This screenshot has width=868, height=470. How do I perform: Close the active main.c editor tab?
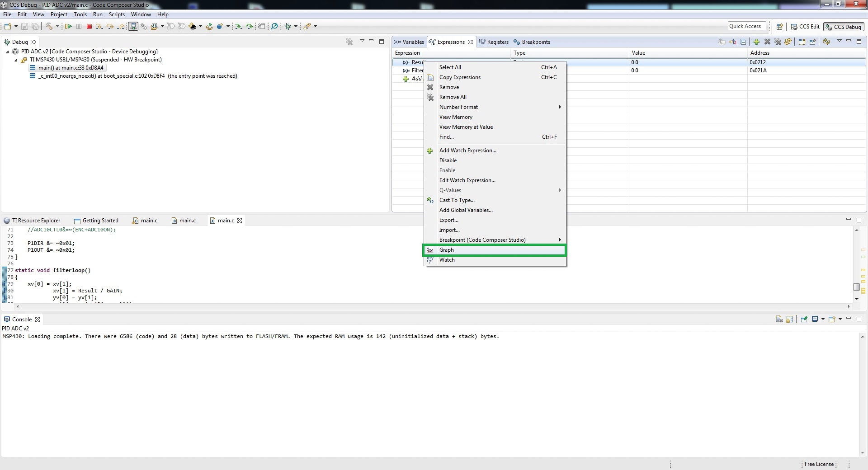240,221
